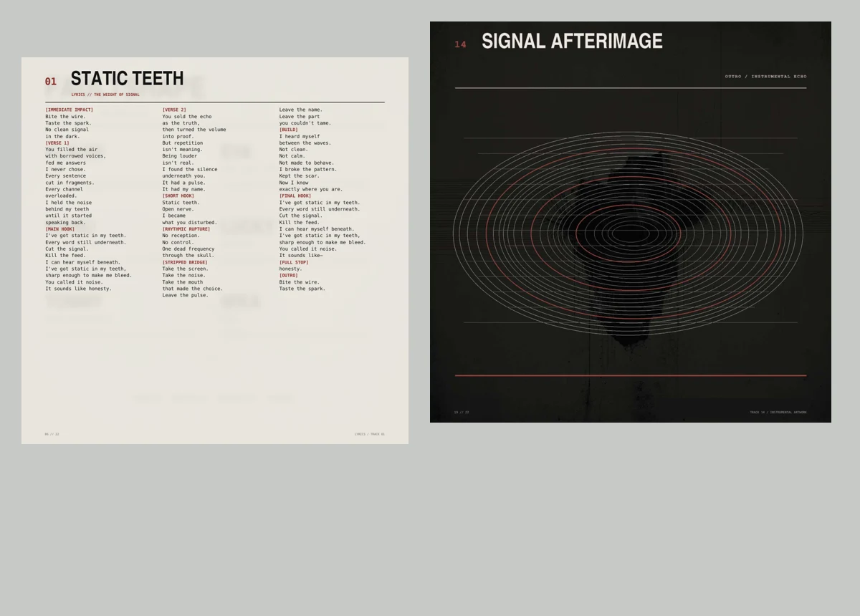This screenshot has height=616, width=860.
Task: Click the [BUILD] section label
Action: click(289, 130)
